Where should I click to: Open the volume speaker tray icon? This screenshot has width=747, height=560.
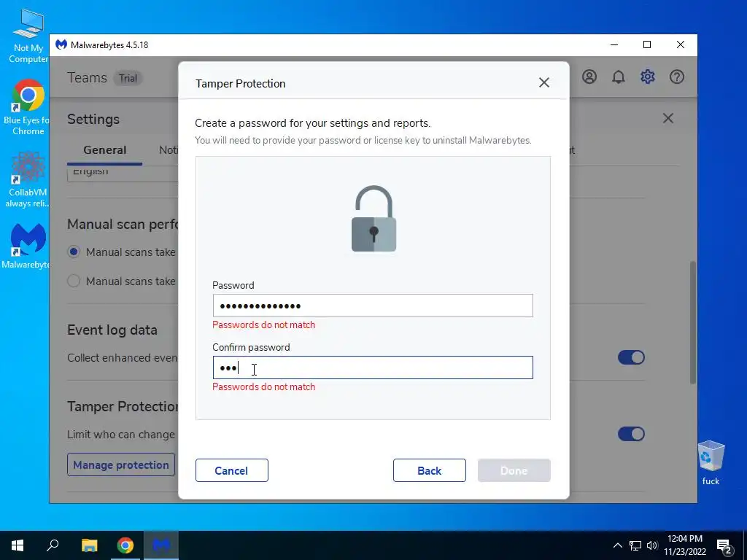[652, 545]
